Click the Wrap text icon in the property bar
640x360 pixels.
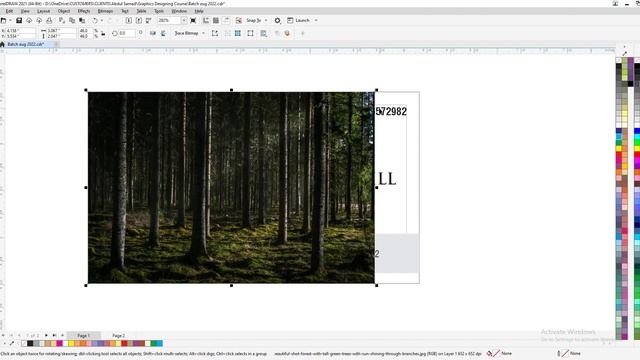coord(264,33)
